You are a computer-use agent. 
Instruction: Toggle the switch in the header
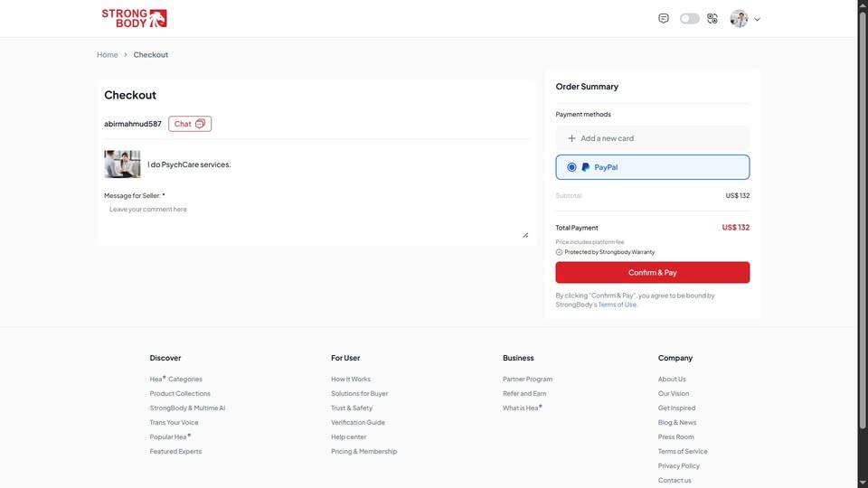(x=689, y=18)
